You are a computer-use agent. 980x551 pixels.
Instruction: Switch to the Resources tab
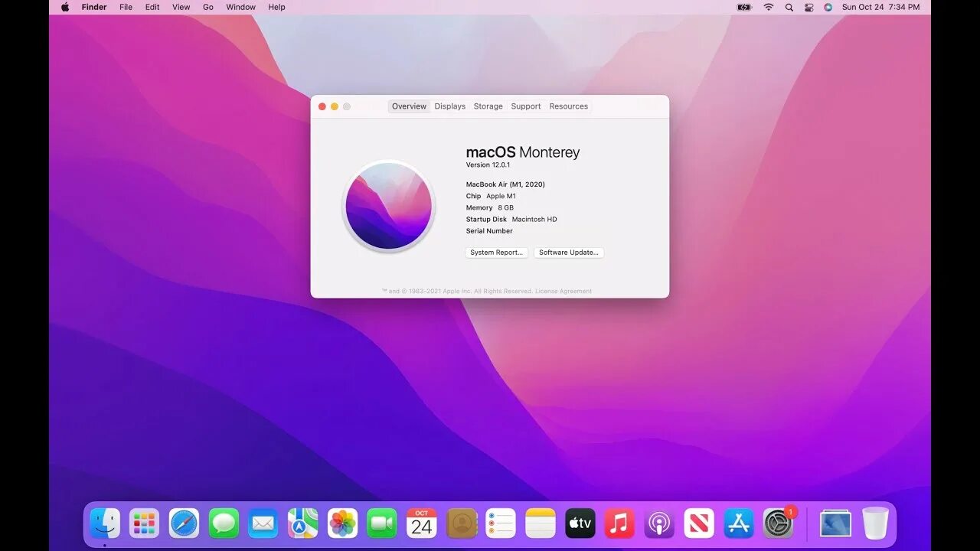pos(569,106)
